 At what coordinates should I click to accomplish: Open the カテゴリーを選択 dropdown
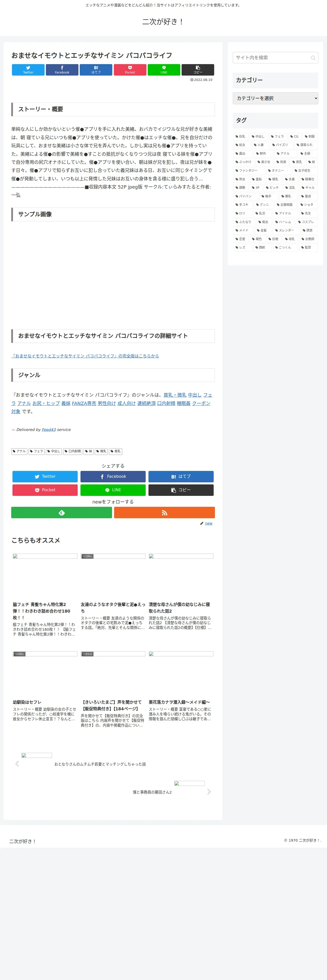(275, 98)
